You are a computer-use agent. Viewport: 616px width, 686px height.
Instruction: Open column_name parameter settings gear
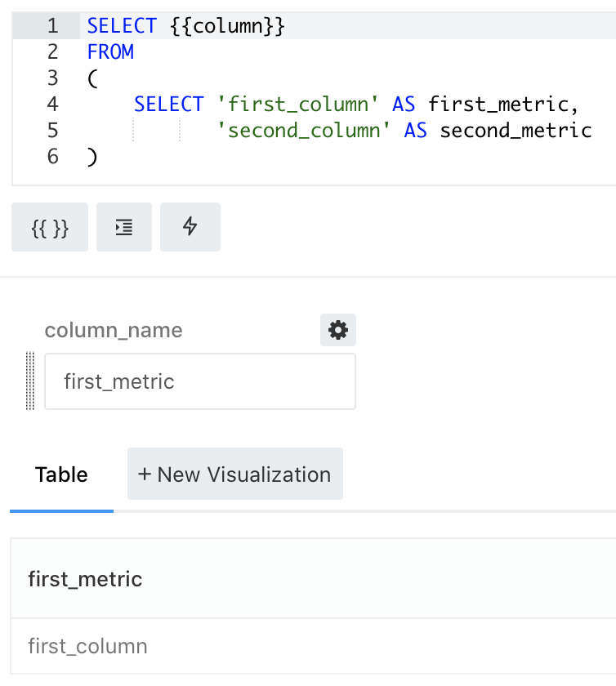click(338, 330)
